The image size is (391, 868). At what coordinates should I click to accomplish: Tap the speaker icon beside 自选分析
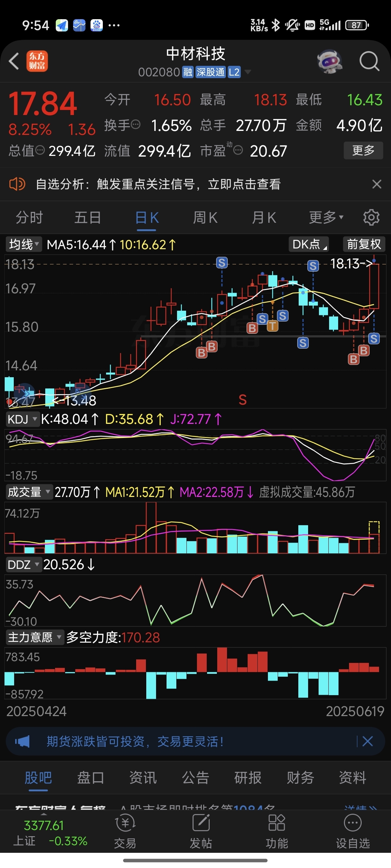click(17, 184)
